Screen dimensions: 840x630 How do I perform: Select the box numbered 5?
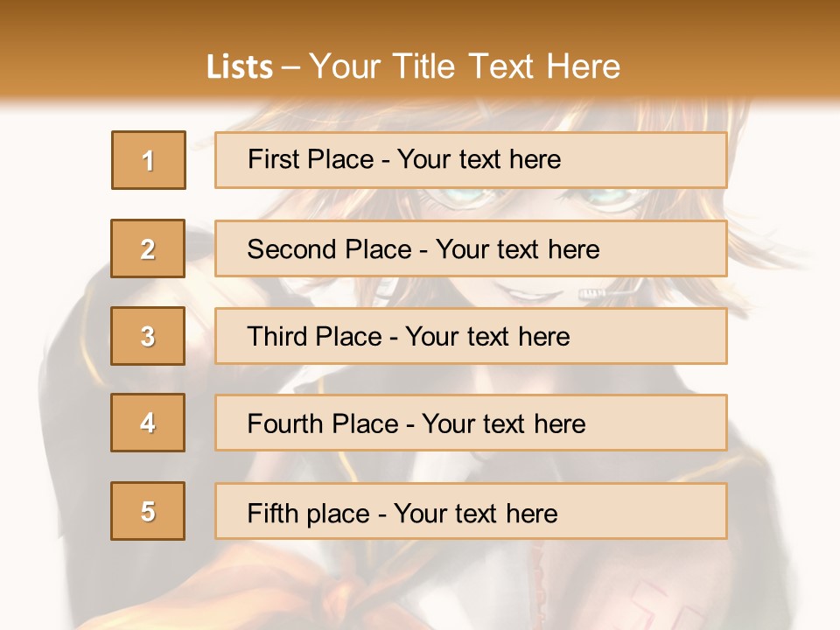[x=149, y=511]
